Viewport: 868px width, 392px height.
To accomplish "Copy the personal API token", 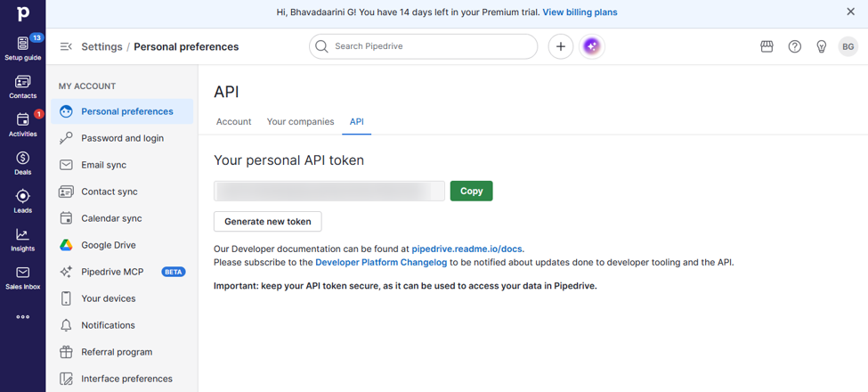I will 471,191.
